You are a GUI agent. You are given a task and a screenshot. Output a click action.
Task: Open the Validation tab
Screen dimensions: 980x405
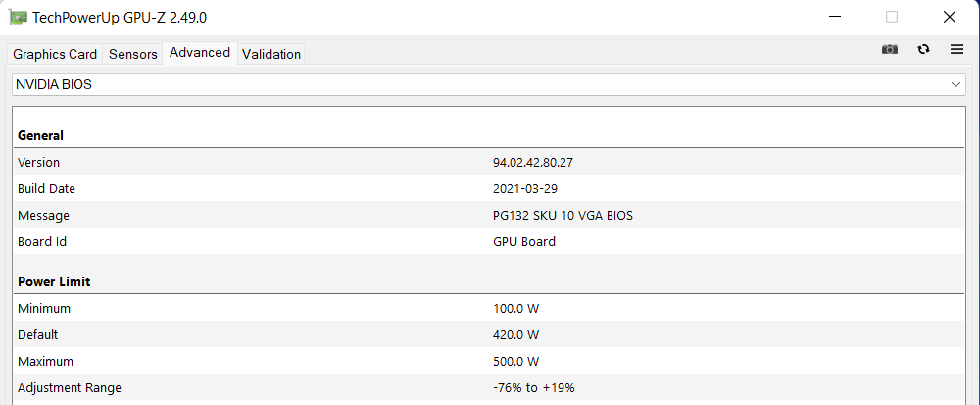click(x=271, y=54)
